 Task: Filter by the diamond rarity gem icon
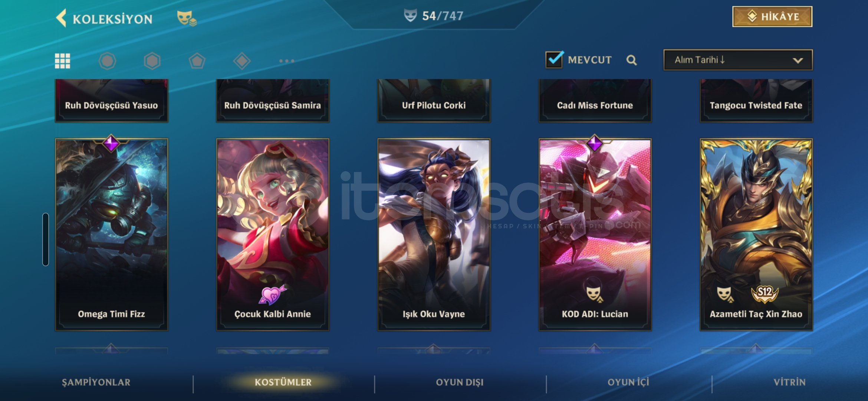(242, 61)
